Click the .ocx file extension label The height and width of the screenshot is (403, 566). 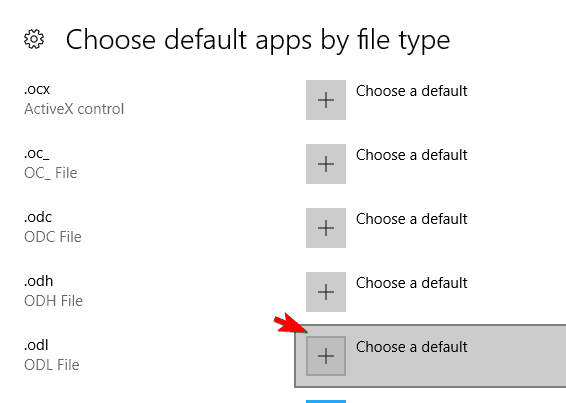37,89
